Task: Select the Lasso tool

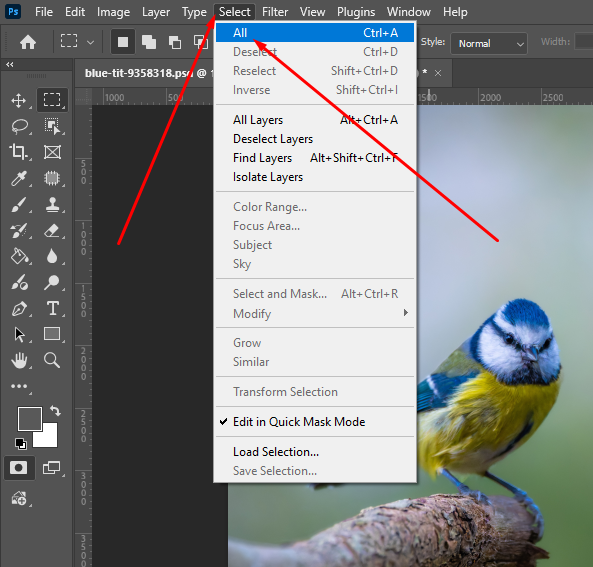Action: (19, 126)
